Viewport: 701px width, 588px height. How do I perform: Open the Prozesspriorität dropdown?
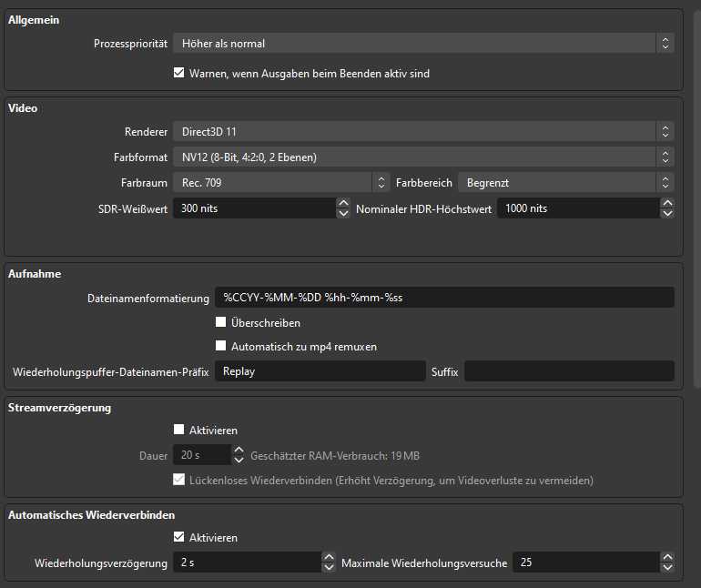click(422, 43)
